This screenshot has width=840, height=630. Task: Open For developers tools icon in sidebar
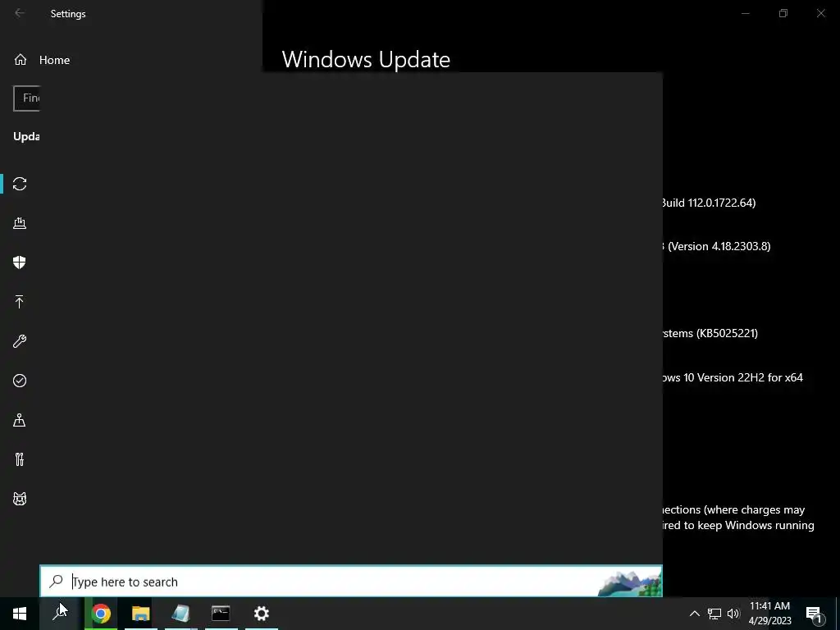click(x=20, y=459)
